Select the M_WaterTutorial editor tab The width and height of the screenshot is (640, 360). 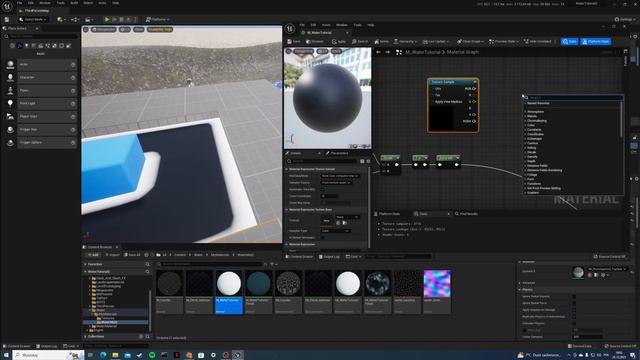(325, 33)
